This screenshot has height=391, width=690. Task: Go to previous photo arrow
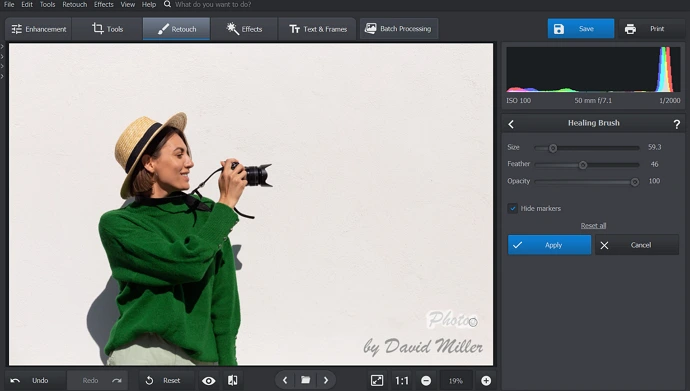(285, 380)
